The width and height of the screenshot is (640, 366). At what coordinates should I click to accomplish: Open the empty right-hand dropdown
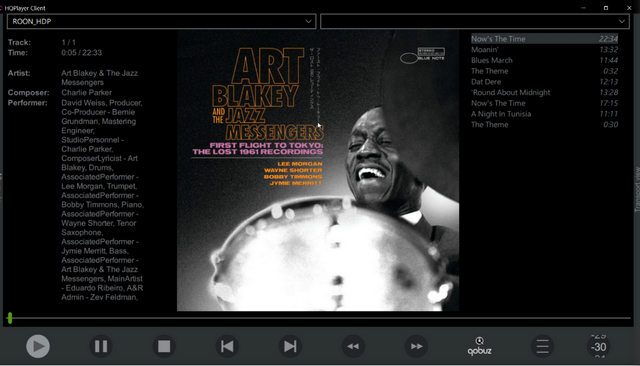click(x=475, y=22)
